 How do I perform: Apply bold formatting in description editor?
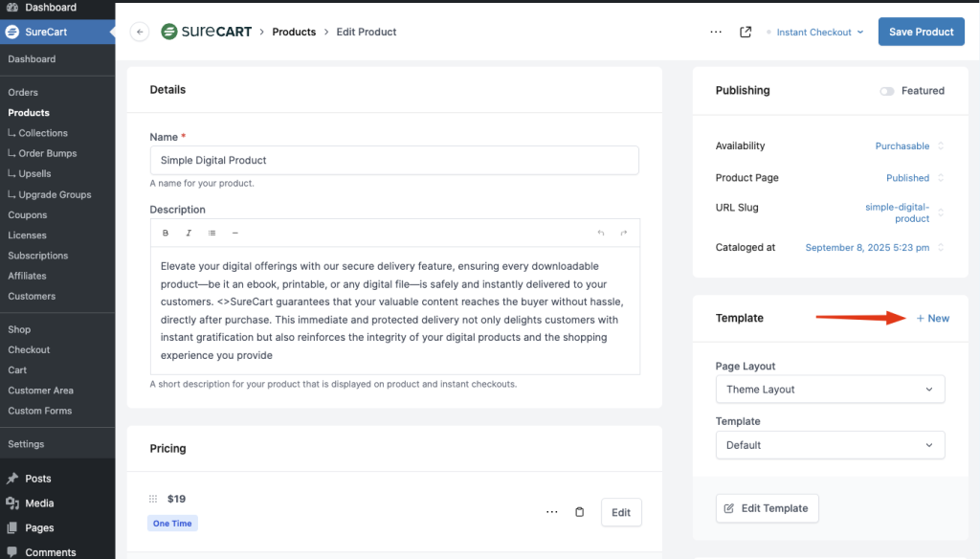tap(166, 233)
